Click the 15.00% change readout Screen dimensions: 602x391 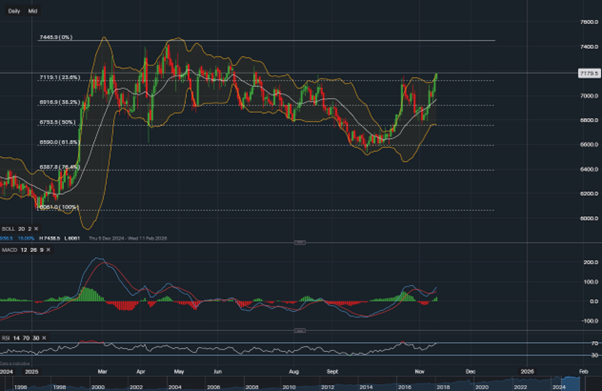click(26, 239)
